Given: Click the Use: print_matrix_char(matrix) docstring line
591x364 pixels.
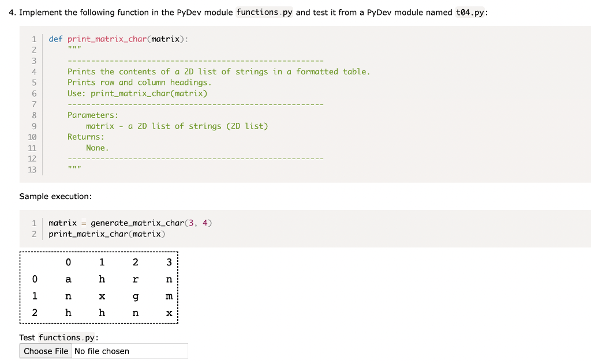Looking at the screenshot, I should click(139, 93).
